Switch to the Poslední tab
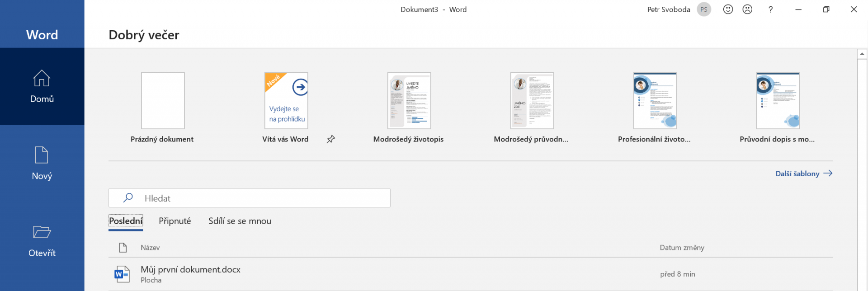This screenshot has width=868, height=291. pos(126,221)
